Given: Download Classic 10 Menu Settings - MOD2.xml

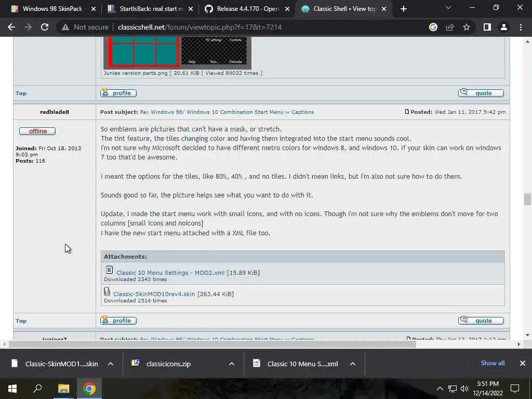Looking at the screenshot, I should (x=170, y=273).
